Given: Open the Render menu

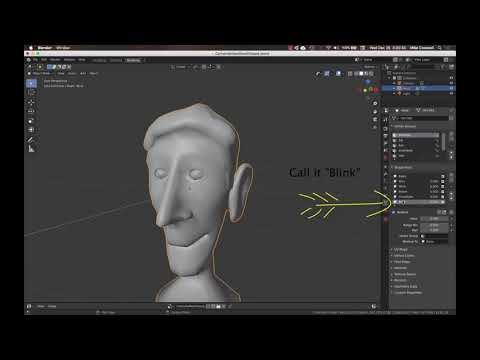Looking at the screenshot, I should [55, 60].
